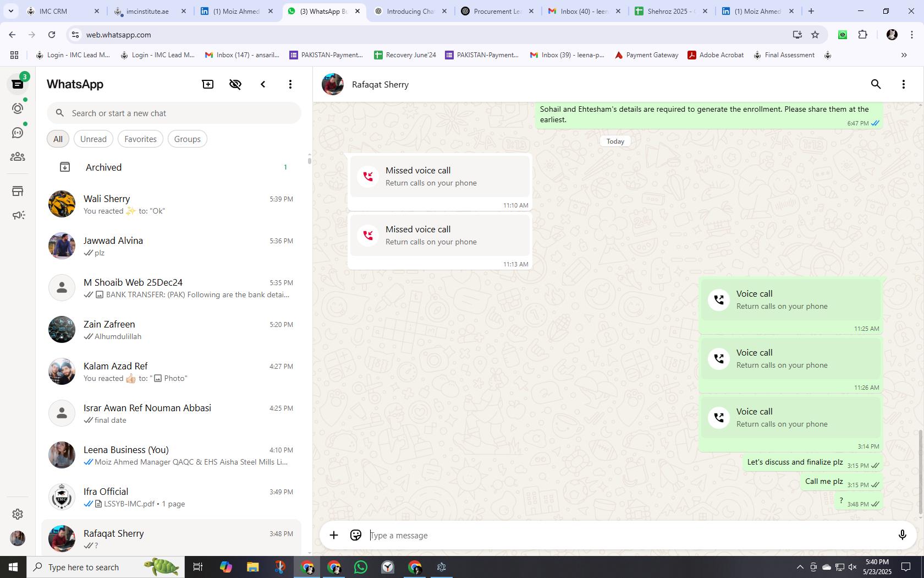Open the Windows Start menu
924x578 pixels.
[13, 567]
